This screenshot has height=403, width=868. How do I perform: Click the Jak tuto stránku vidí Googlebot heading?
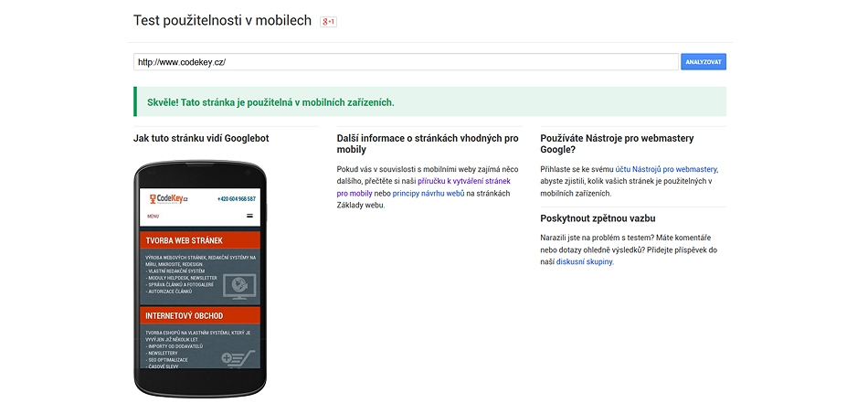201,138
